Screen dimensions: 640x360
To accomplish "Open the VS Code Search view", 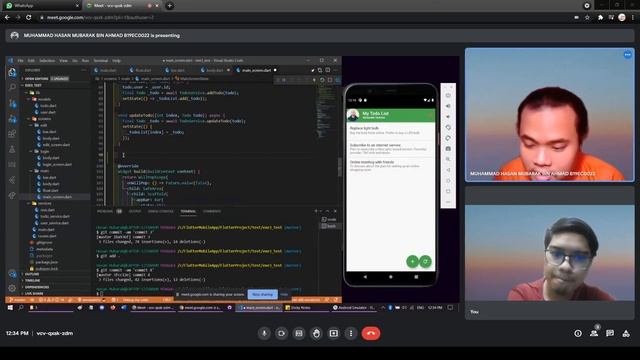I will point(12,87).
